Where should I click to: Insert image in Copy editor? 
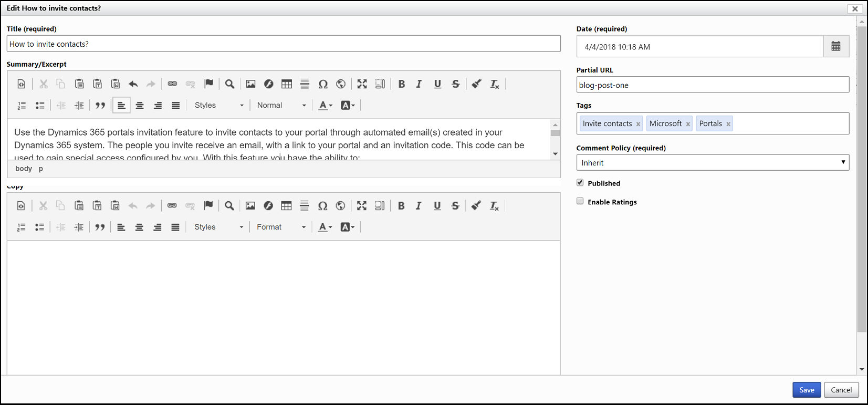250,206
